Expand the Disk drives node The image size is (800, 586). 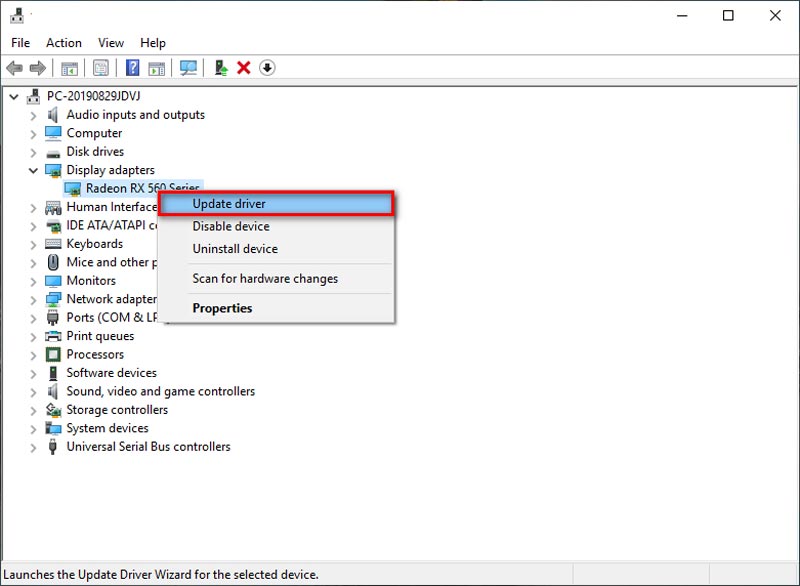pos(33,152)
